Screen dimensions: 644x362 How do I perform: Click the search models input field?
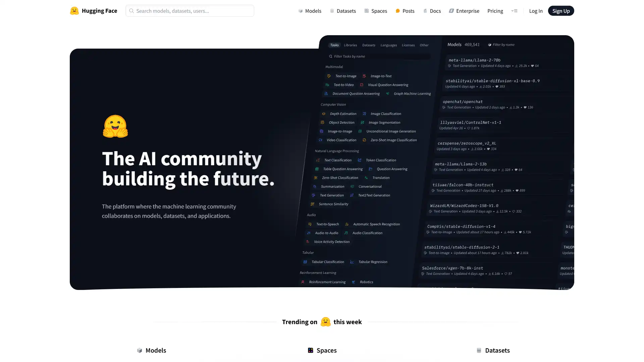190,11
